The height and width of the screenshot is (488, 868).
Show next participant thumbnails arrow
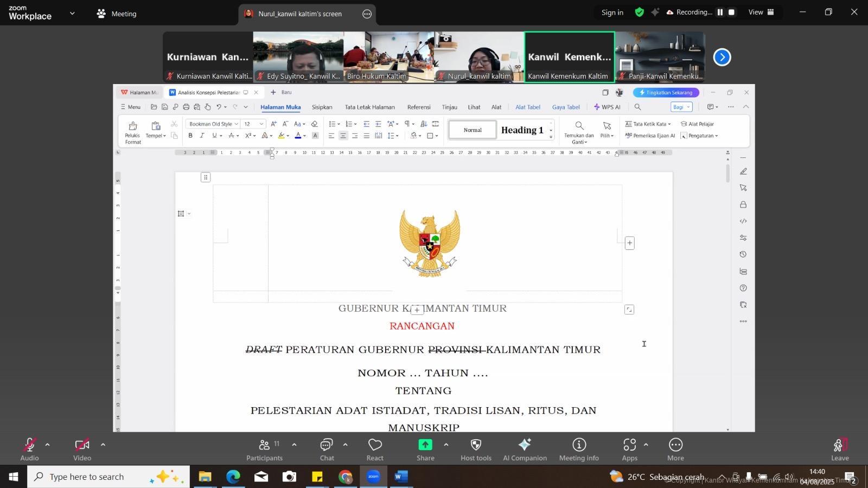tap(722, 57)
